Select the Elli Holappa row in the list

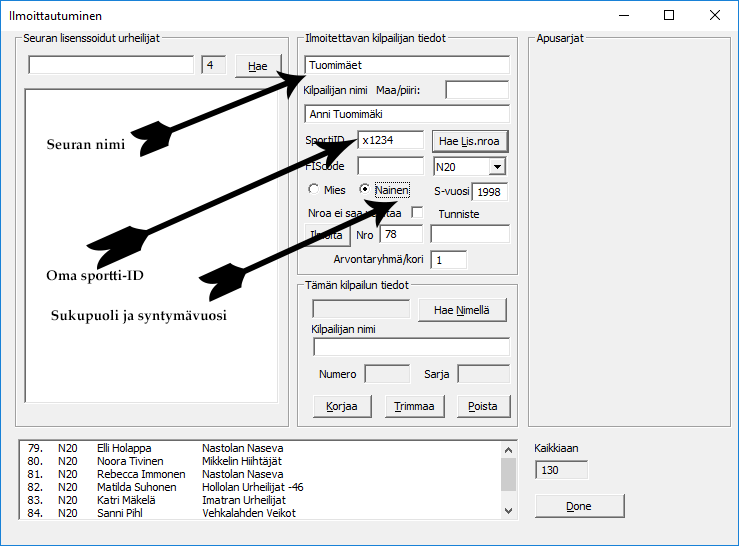[124, 448]
